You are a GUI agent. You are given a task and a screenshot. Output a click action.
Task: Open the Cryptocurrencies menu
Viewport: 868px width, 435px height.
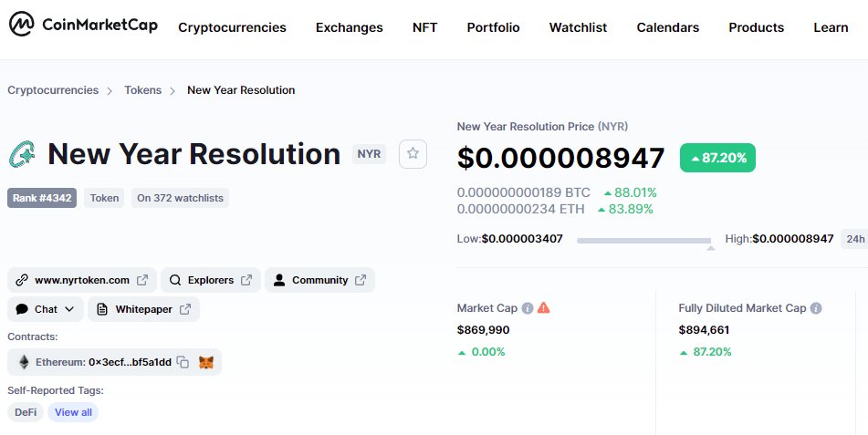pos(232,27)
